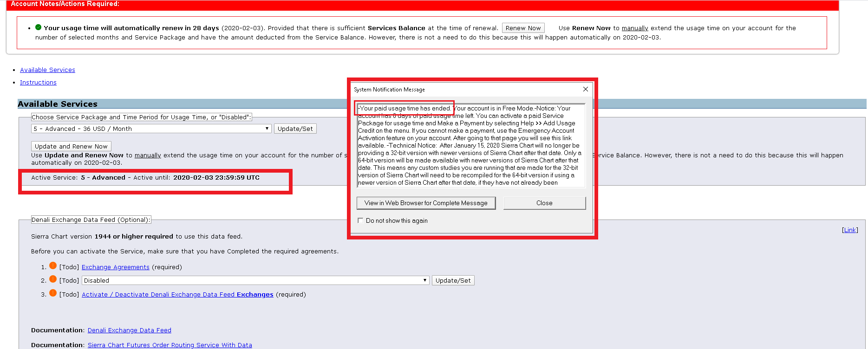Click the [Link] anchor in Denali section
868x349 pixels.
coord(850,230)
